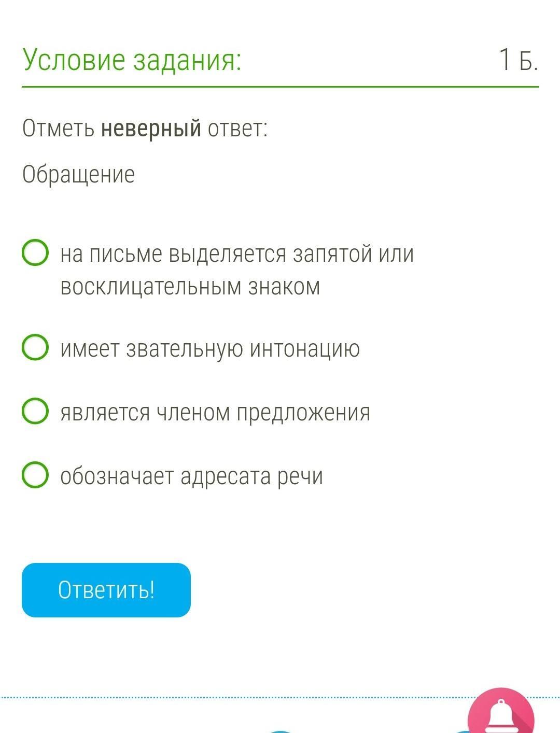560x733 pixels.
Task: Click the label 'имеет звательную интонацию'
Action: [209, 348]
